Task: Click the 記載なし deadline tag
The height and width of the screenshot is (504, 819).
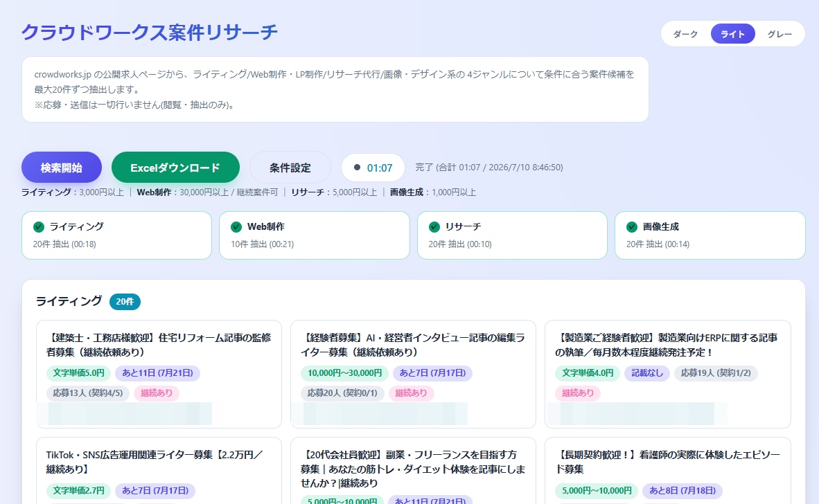Action: (647, 373)
